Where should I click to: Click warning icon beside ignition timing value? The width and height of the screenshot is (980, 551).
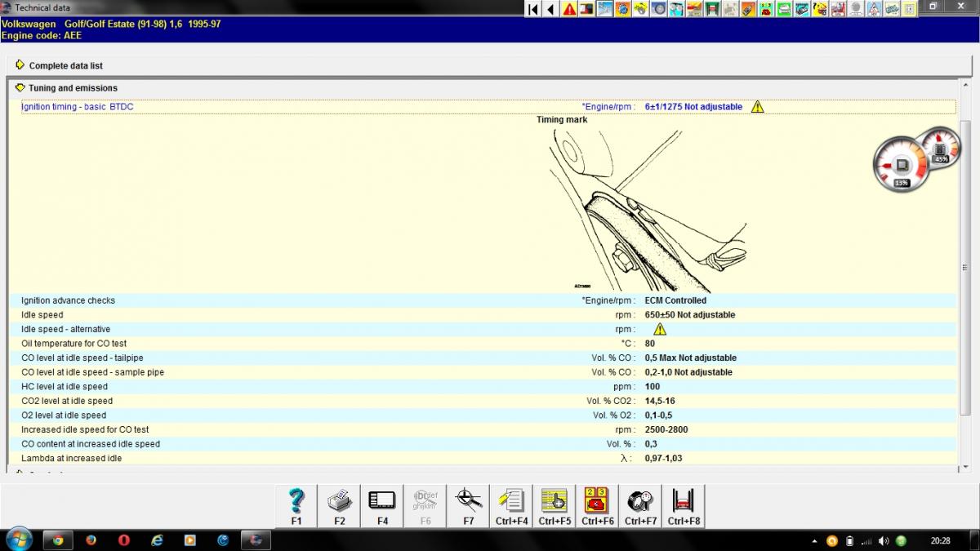coord(757,107)
